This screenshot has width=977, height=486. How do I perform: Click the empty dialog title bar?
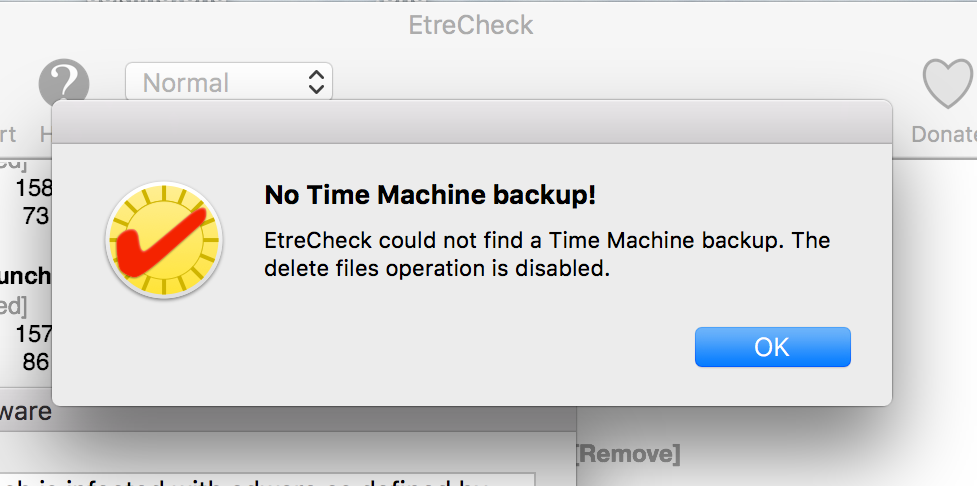[x=471, y=123]
